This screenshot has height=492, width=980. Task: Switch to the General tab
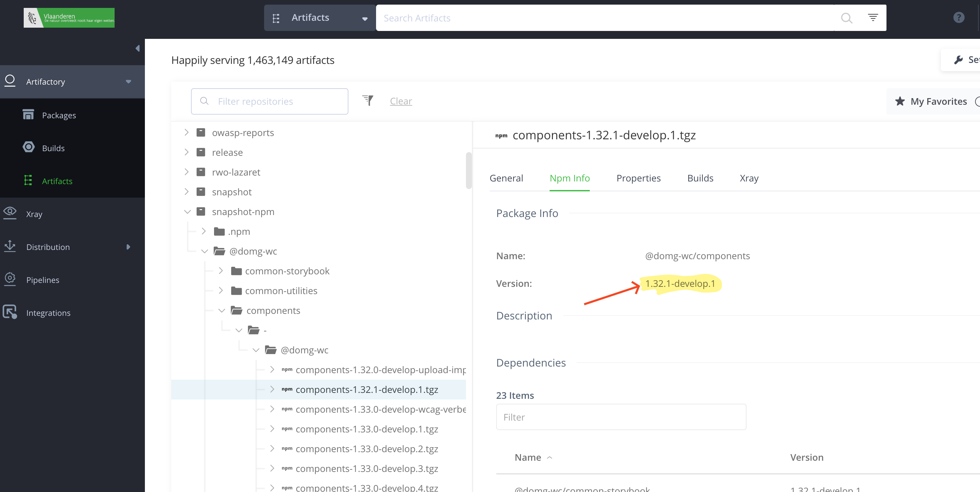[506, 178]
